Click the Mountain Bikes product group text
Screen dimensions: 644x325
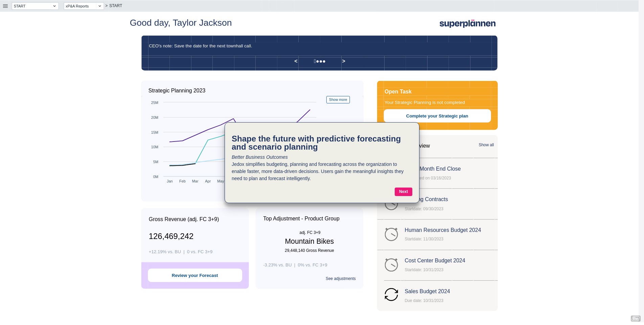coord(309,241)
